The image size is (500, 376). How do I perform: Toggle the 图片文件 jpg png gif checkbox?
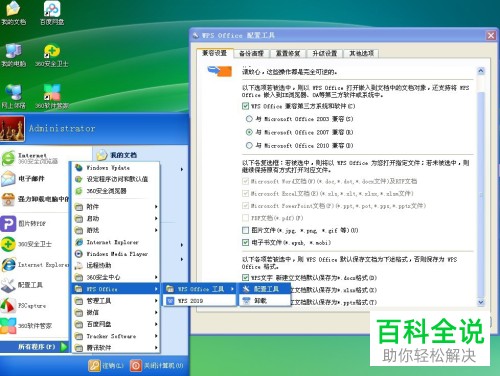point(245,230)
